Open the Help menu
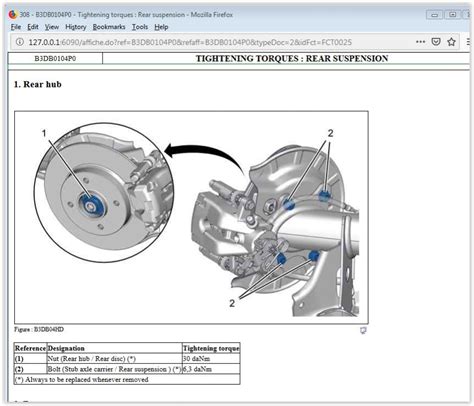 tap(161, 27)
